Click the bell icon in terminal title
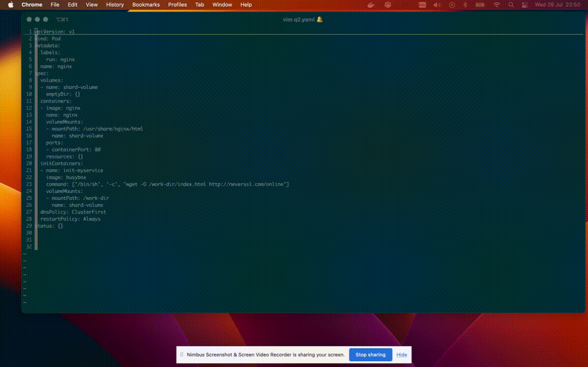The height and width of the screenshot is (367, 588). pos(319,19)
